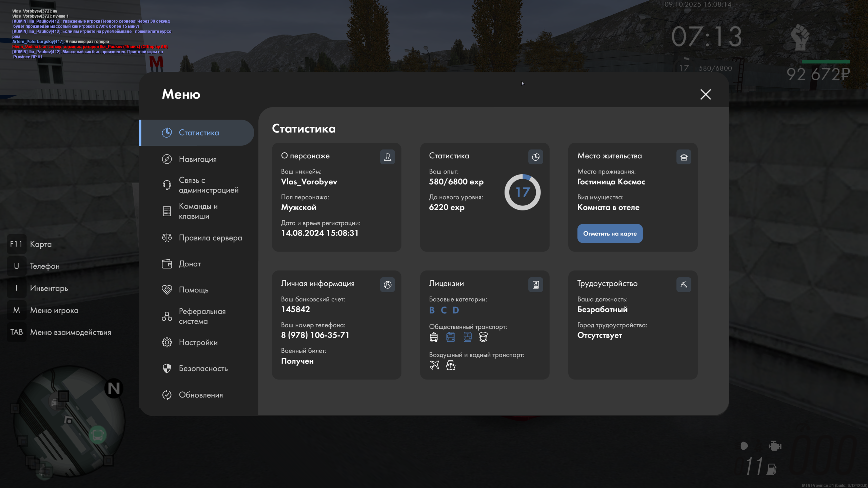
Task: Open the Навигация menu section
Action: (197, 159)
